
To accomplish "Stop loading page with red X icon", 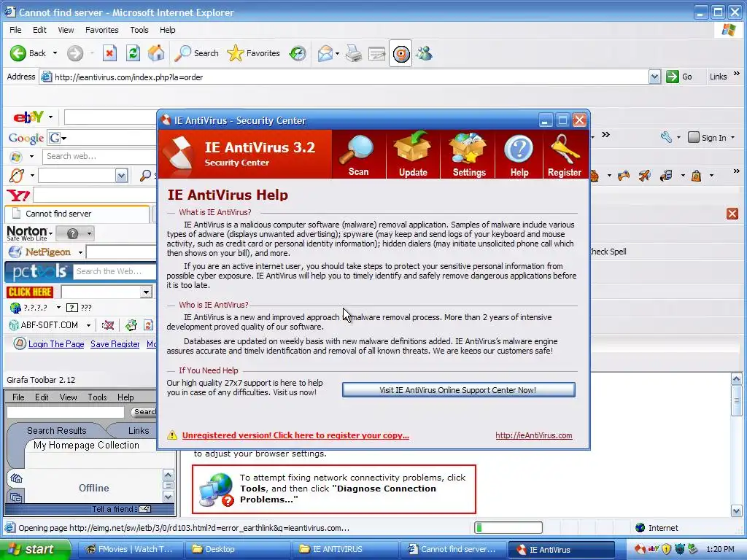I will 109,53.
